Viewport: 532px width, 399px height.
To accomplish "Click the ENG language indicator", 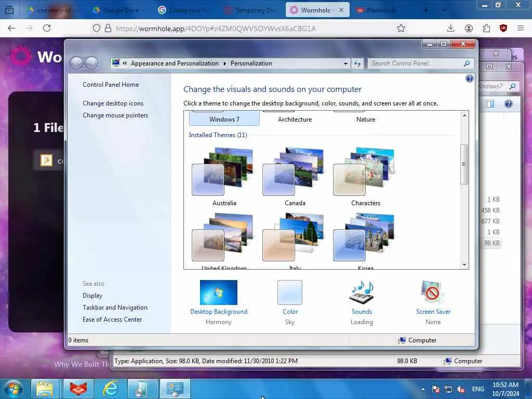I will click(x=478, y=389).
